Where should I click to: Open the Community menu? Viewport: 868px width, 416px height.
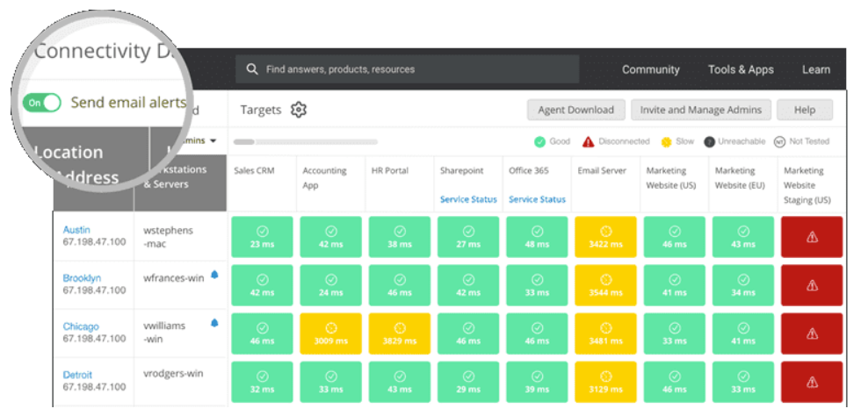(x=650, y=69)
